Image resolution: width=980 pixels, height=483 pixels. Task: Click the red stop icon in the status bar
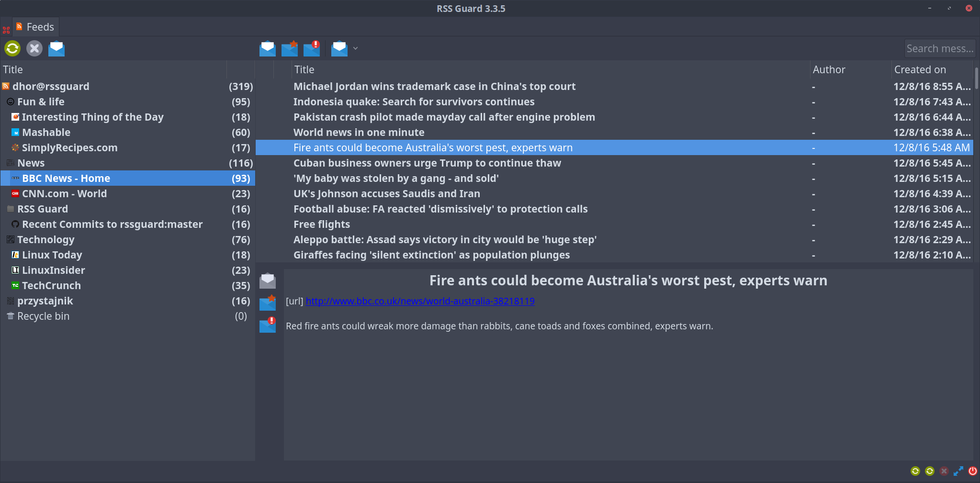point(944,471)
